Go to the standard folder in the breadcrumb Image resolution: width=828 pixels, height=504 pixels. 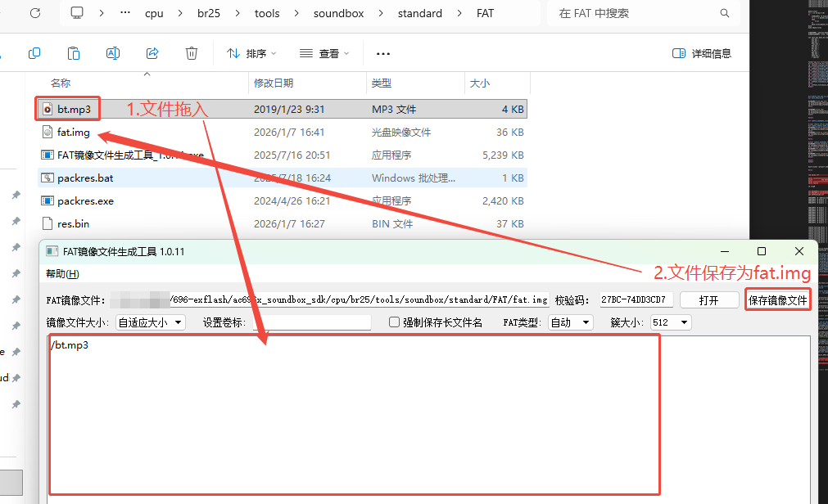click(420, 13)
